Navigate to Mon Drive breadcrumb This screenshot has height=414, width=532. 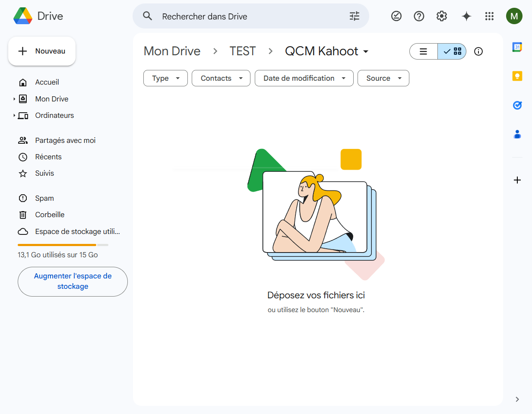(172, 51)
